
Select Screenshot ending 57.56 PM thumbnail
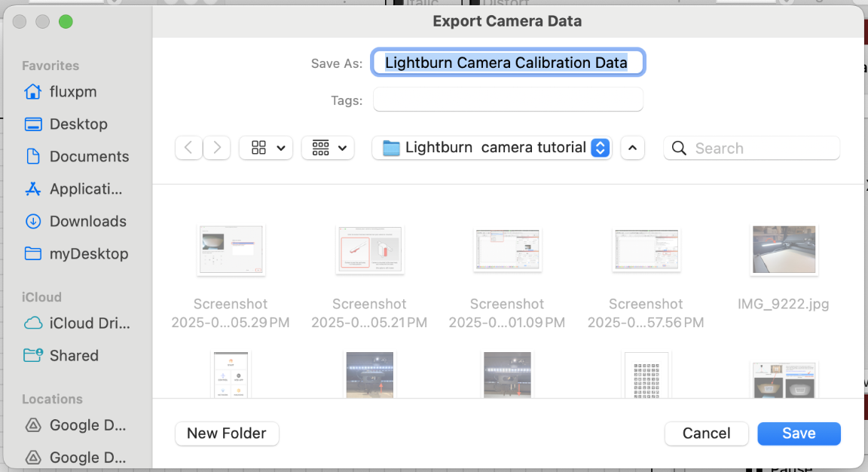646,250
